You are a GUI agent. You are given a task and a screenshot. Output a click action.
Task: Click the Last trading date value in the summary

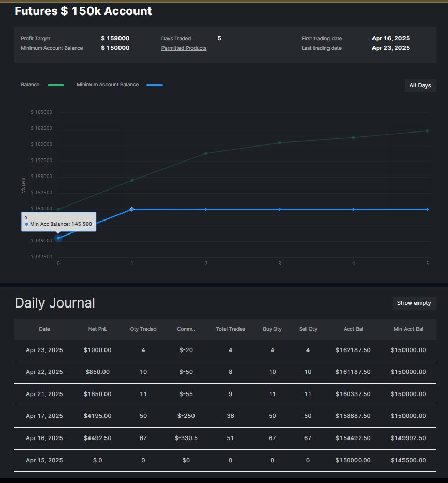tap(391, 48)
